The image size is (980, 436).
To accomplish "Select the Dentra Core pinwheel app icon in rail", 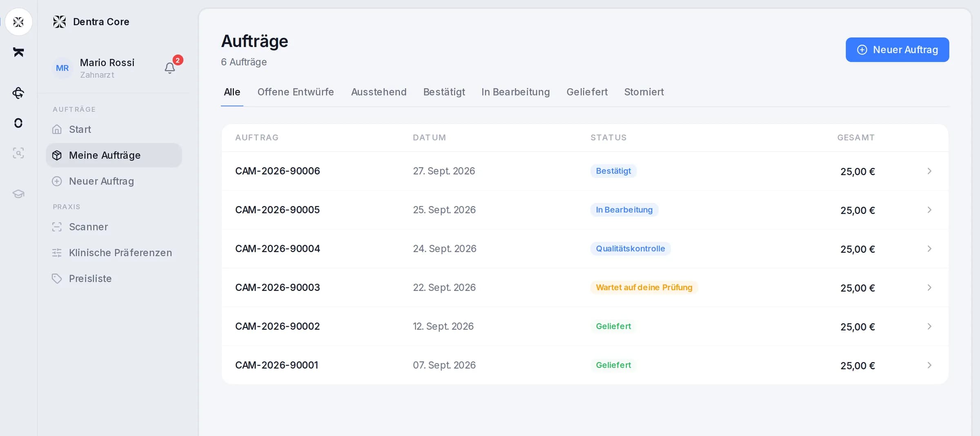I will click(x=18, y=22).
